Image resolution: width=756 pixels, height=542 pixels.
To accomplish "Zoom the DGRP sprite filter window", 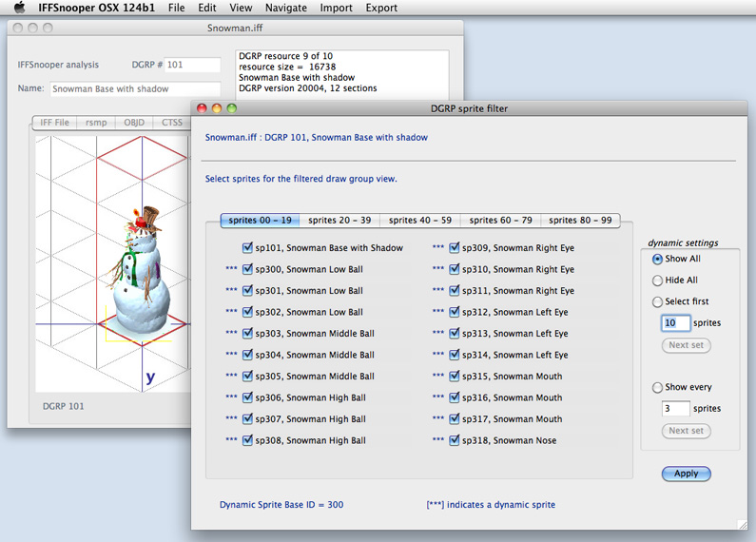I will click(x=232, y=108).
